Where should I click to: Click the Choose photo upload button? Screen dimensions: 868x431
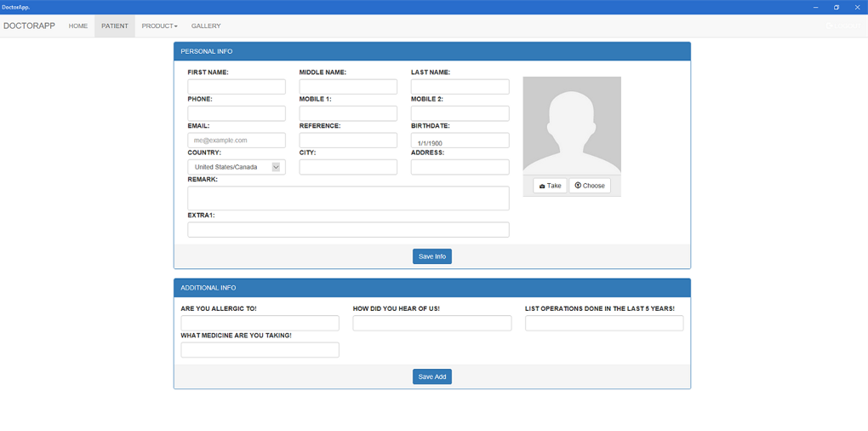click(x=589, y=186)
